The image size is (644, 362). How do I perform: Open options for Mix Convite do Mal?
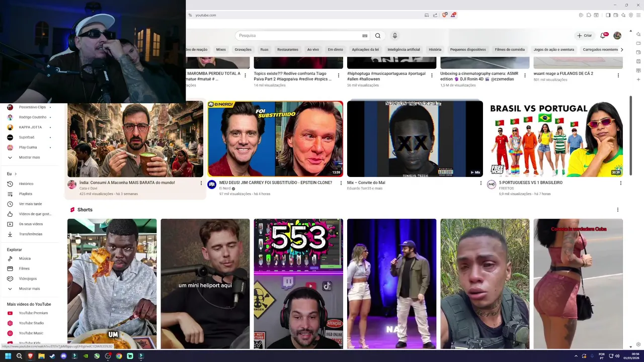pos(481,183)
